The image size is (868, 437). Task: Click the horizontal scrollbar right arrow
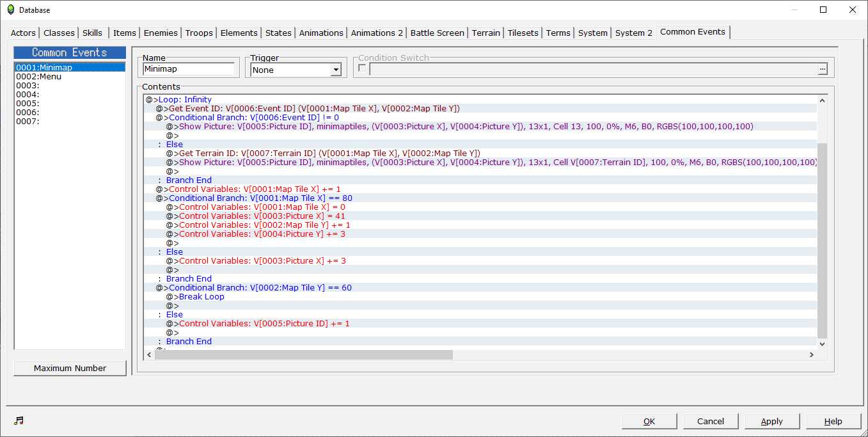click(811, 354)
